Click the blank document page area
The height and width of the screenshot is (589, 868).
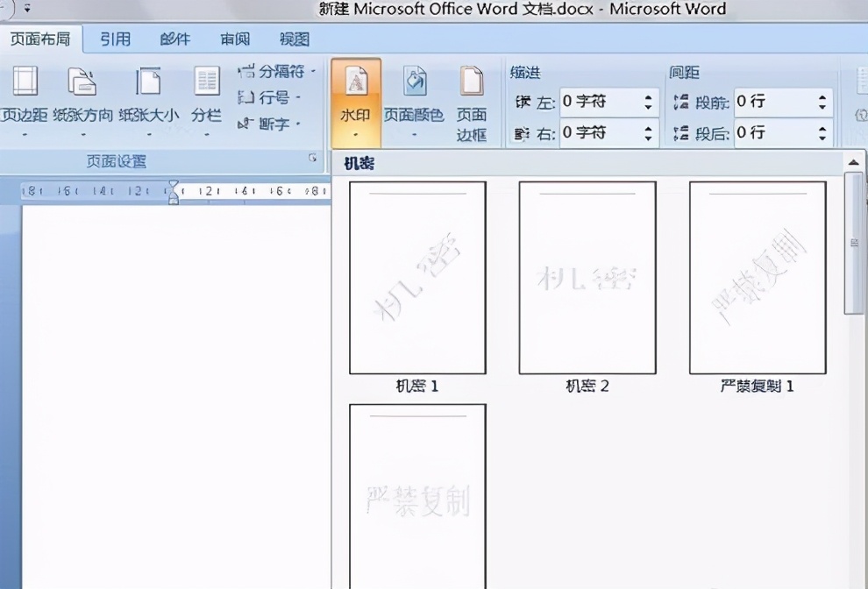pyautogui.click(x=176, y=397)
